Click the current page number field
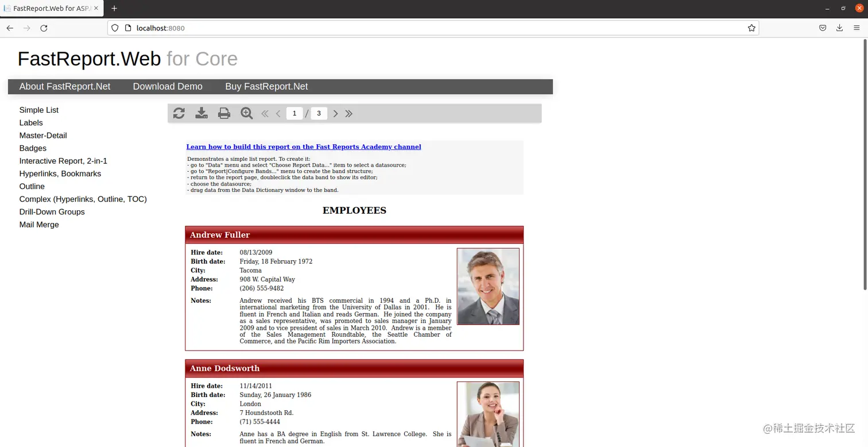 tap(294, 113)
